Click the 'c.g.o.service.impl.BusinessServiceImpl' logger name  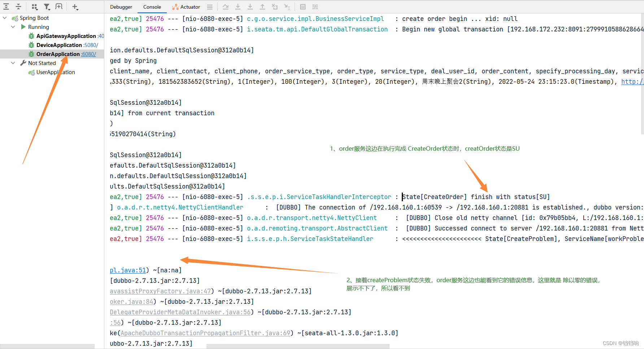pos(315,19)
